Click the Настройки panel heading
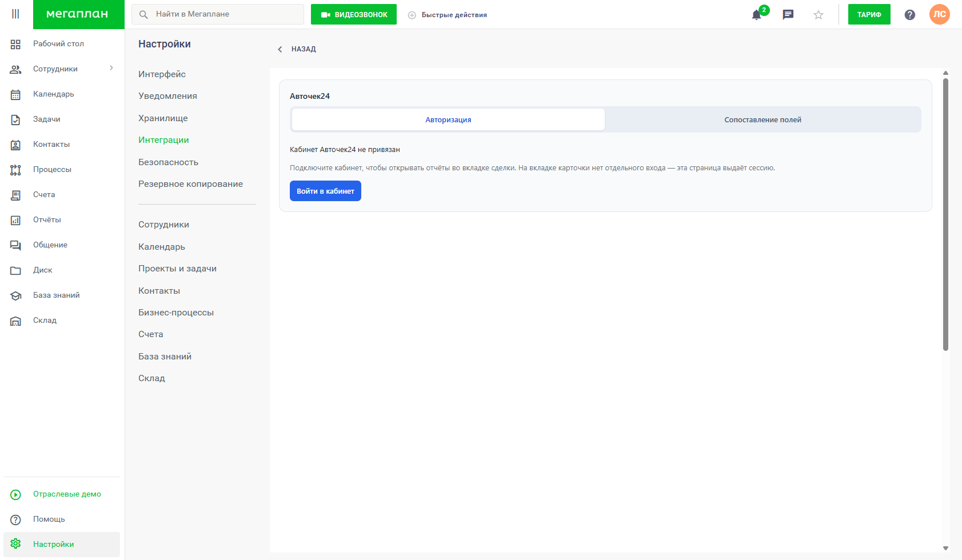 click(x=165, y=44)
